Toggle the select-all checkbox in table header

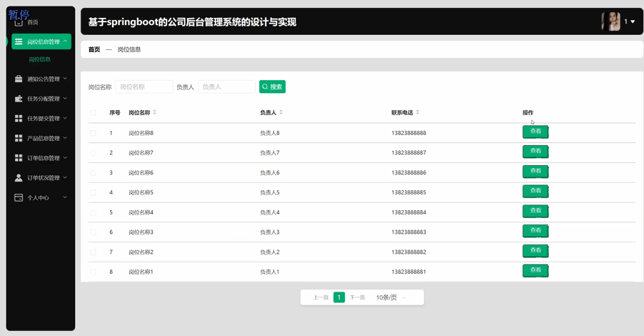[x=94, y=113]
